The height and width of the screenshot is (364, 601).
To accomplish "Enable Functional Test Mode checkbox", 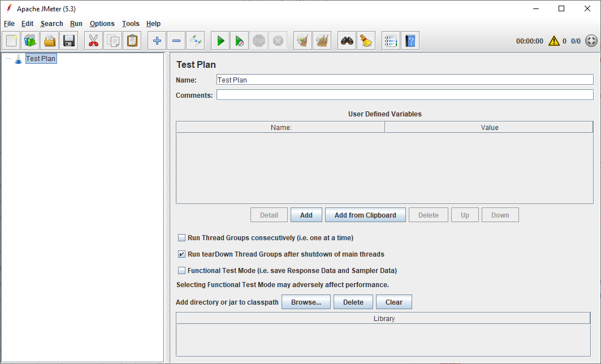I will pos(181,271).
